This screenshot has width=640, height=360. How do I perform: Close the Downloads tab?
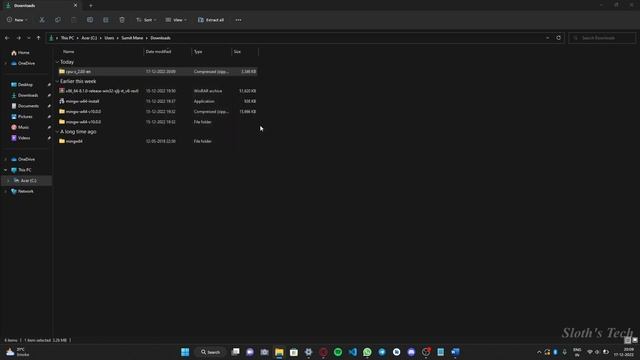pyautogui.click(x=76, y=5)
